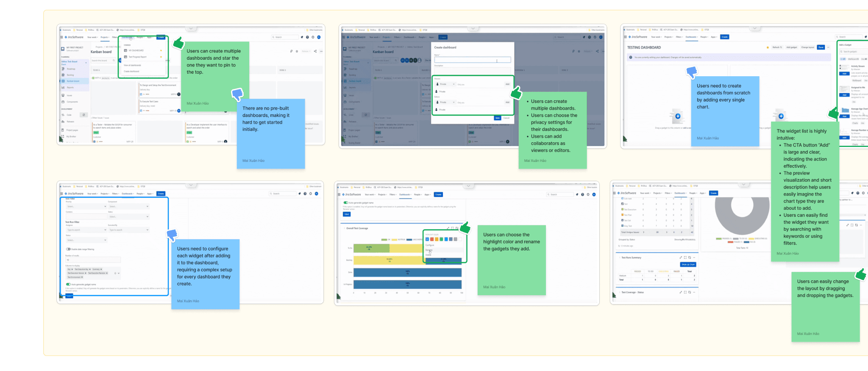Toggle the star on the TESTING DASHBOARD header

[767, 47]
